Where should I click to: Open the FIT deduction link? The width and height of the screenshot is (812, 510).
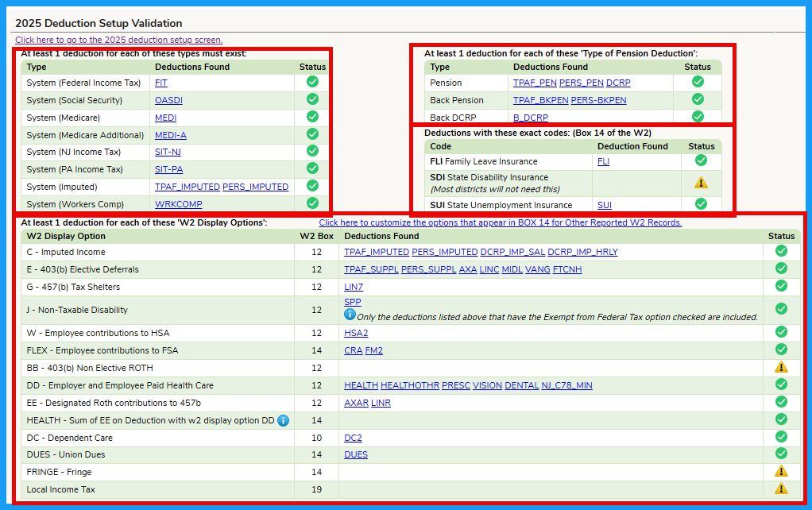click(161, 83)
